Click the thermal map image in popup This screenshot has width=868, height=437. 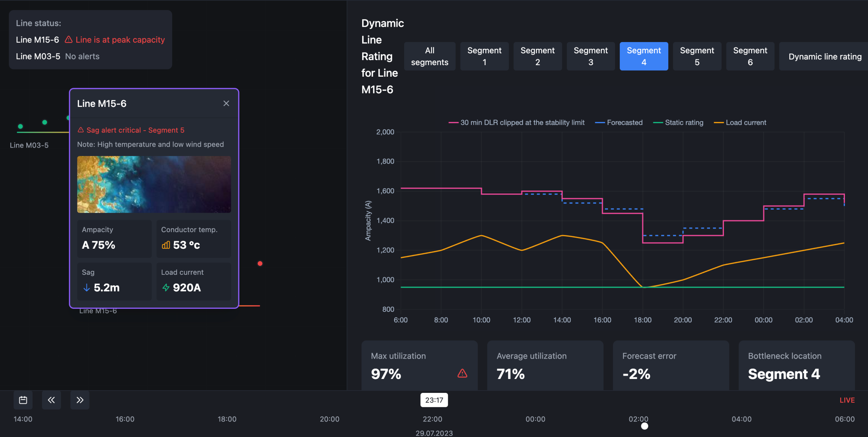coord(154,185)
